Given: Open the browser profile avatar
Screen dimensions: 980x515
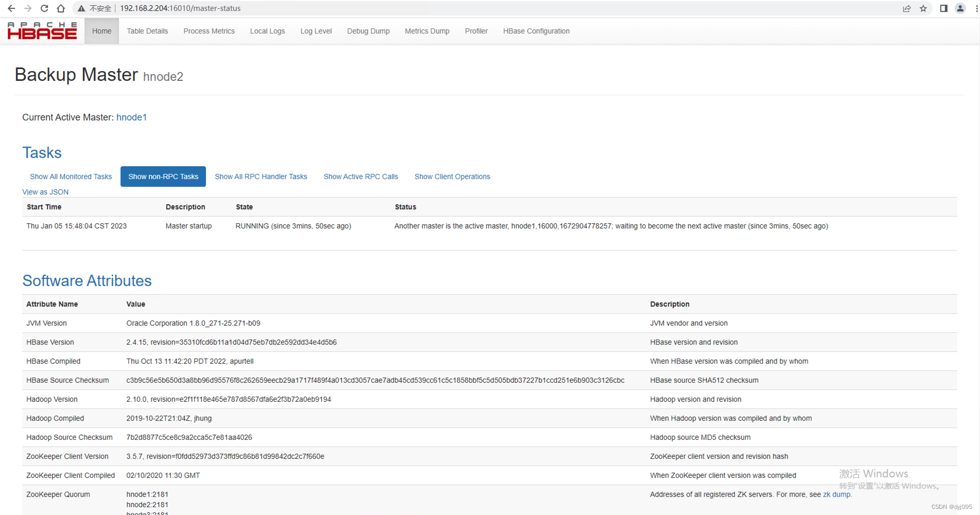Looking at the screenshot, I should (x=960, y=8).
